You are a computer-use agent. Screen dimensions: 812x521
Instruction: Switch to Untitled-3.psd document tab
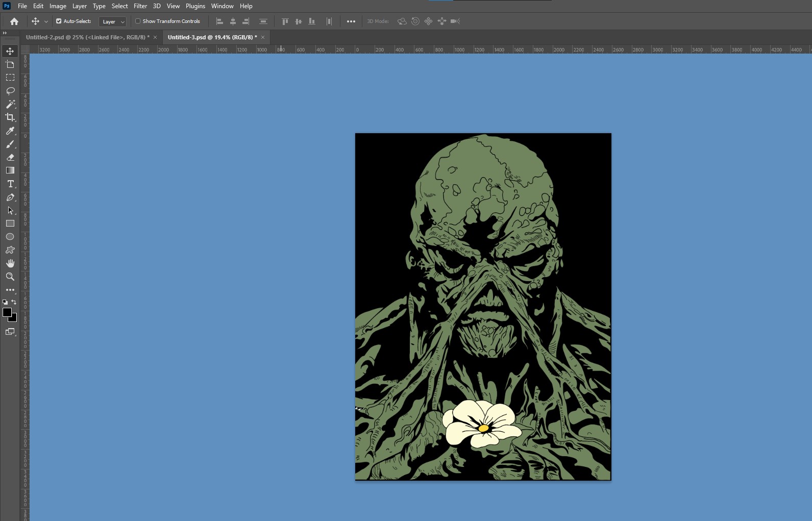pyautogui.click(x=212, y=37)
